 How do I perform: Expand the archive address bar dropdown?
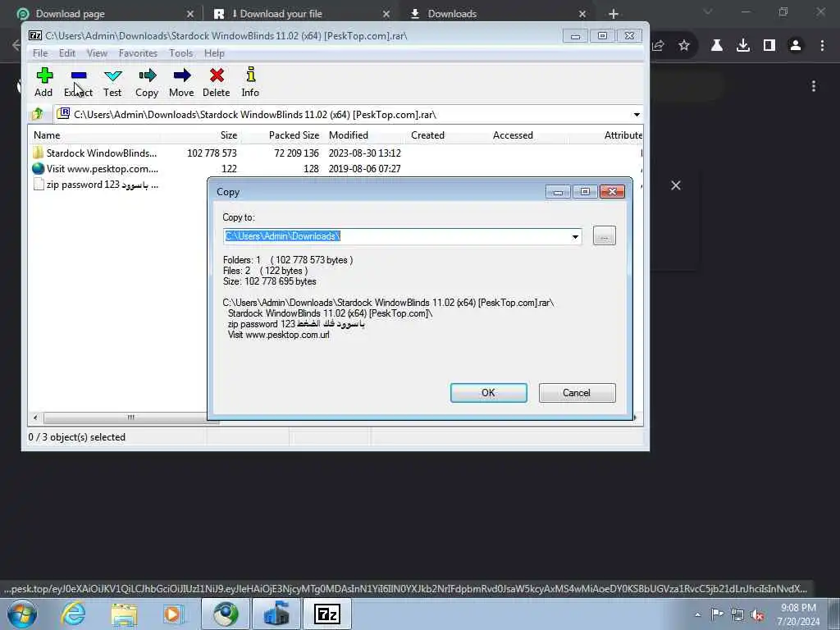[637, 114]
